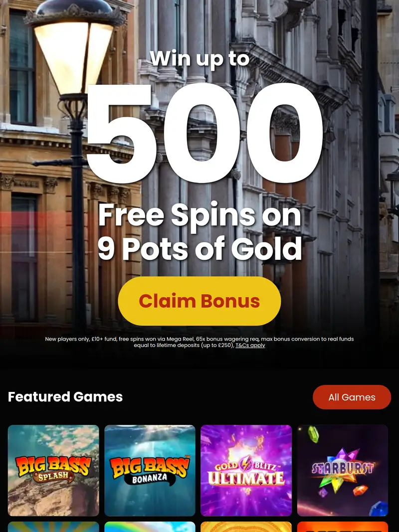
Task: Click the Free Spins on headline text
Action: (200, 215)
